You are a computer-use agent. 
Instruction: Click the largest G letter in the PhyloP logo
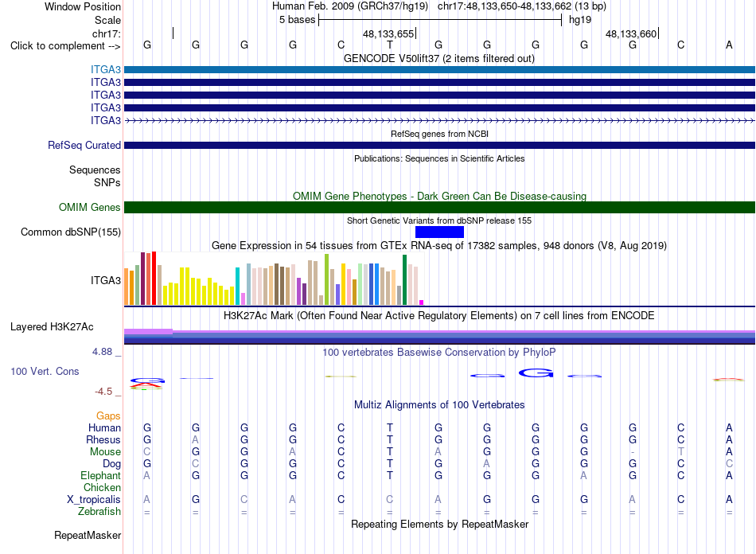[536, 373]
